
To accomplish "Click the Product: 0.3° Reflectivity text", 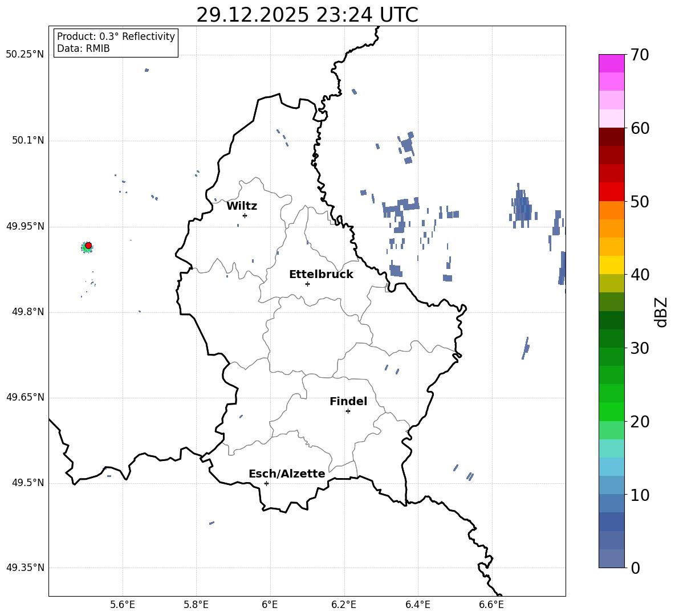I will coord(116,36).
